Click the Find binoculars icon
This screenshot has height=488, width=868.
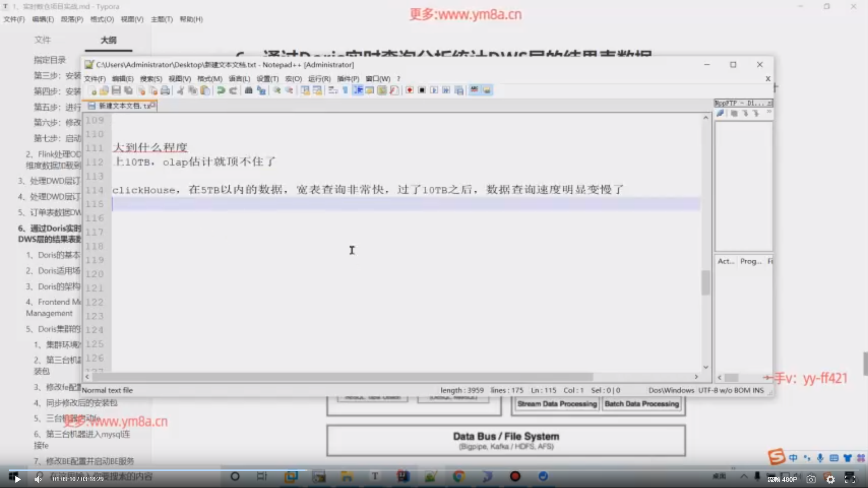[248, 90]
